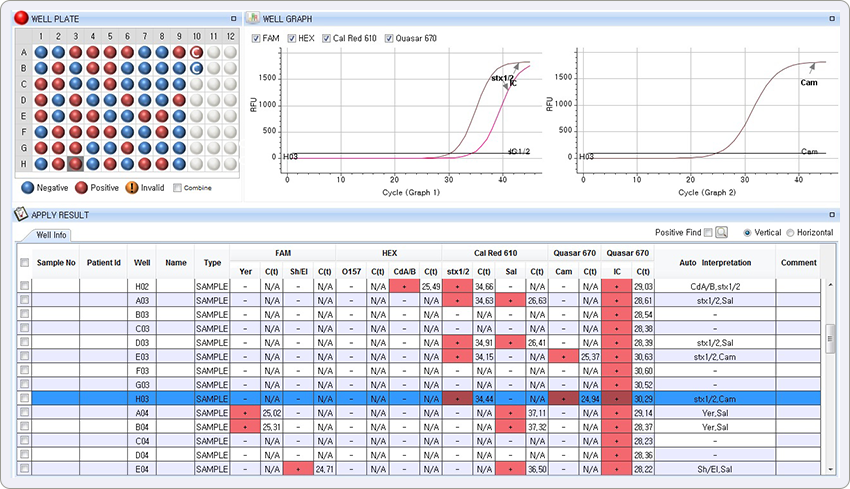This screenshot has height=489, width=850.
Task: Check the row checkbox for well A04
Action: click(25, 412)
